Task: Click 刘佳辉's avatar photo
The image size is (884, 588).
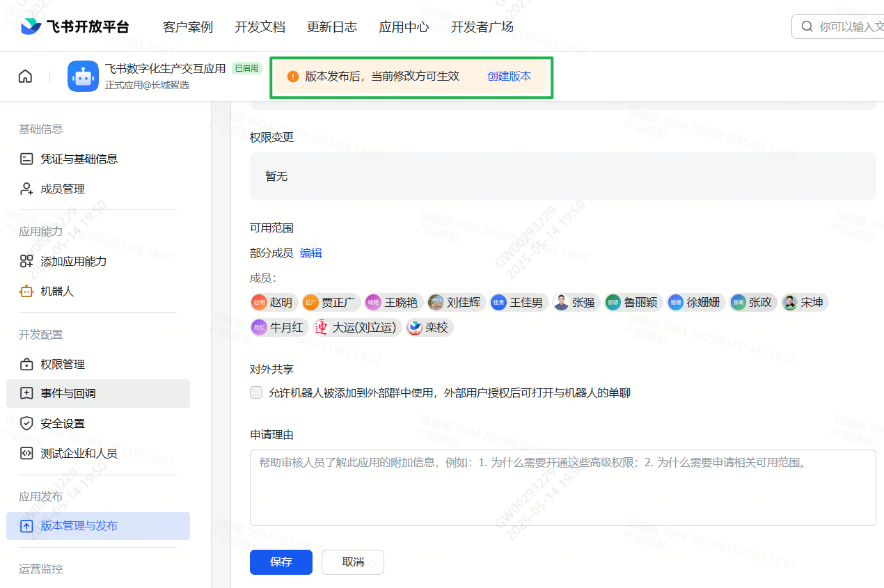Action: [x=436, y=303]
